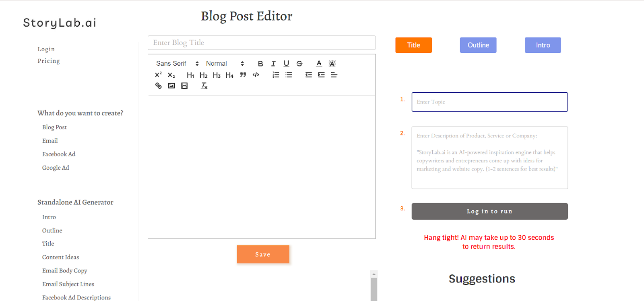
Task: Open the Normal text size dropdown
Action: [x=225, y=64]
